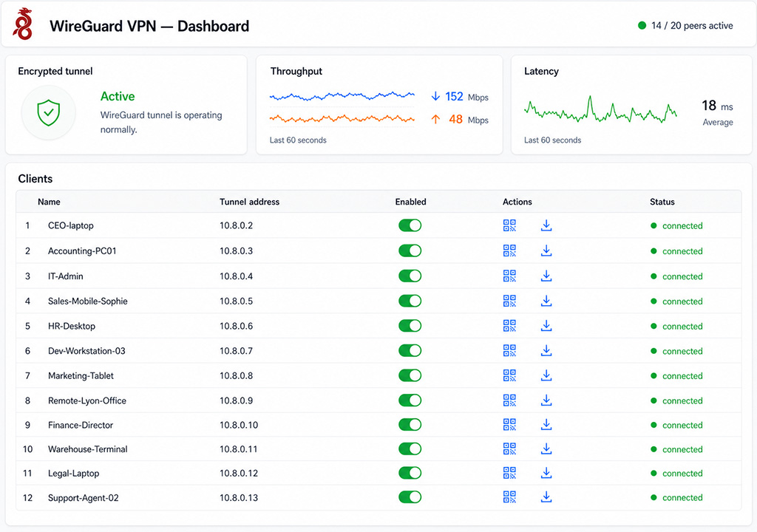Image resolution: width=757 pixels, height=532 pixels.
Task: Click the Enabled column header
Action: click(x=411, y=202)
